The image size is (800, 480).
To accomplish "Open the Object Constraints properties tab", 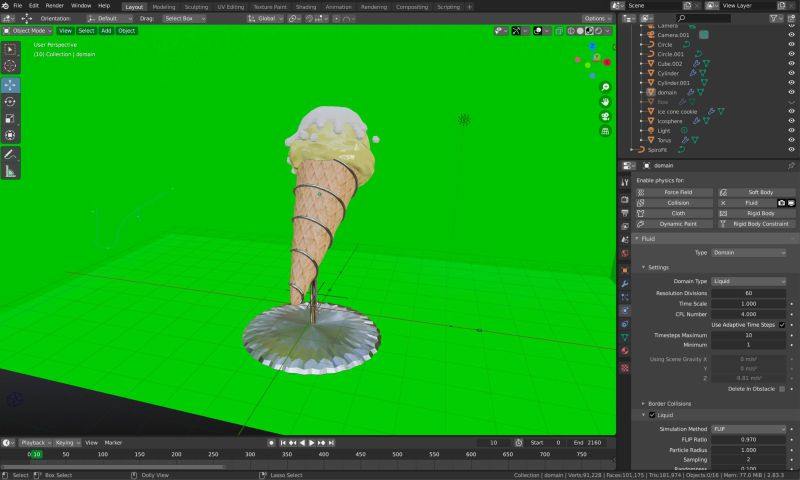I will 625,324.
